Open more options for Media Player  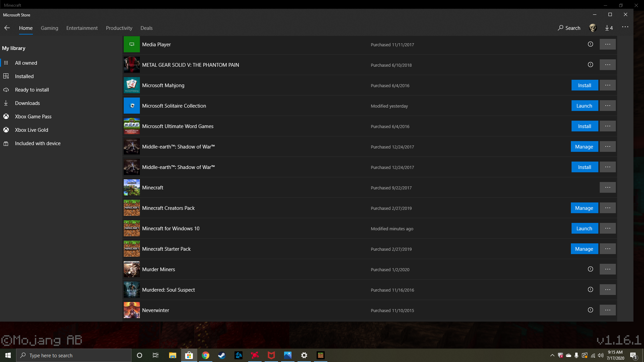click(x=607, y=44)
